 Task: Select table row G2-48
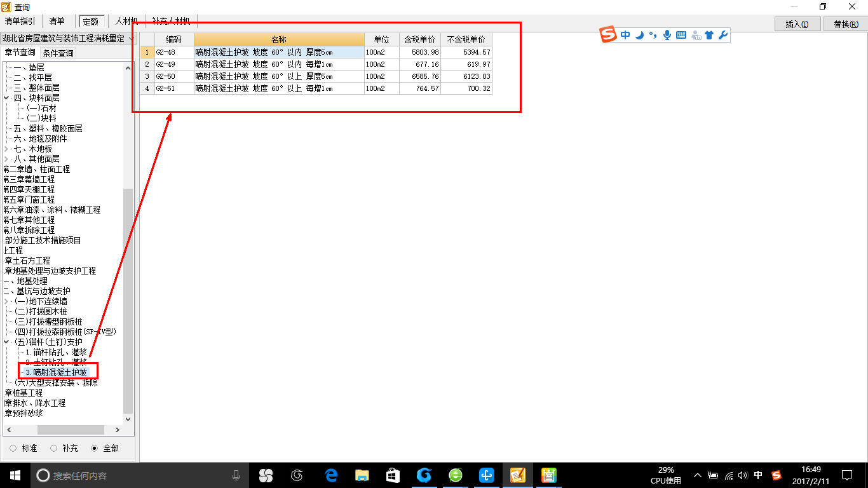coord(316,52)
